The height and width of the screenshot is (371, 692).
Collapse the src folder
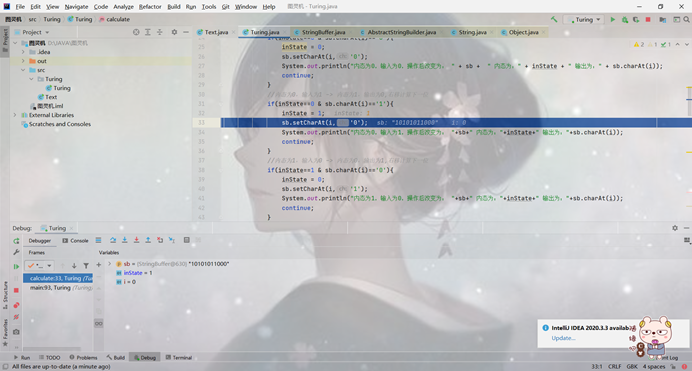(x=23, y=70)
